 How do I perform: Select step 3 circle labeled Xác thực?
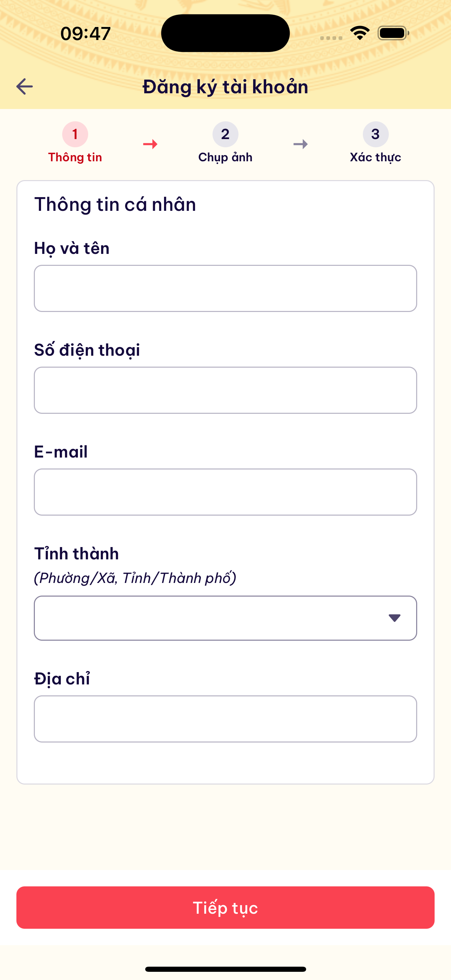(x=376, y=134)
